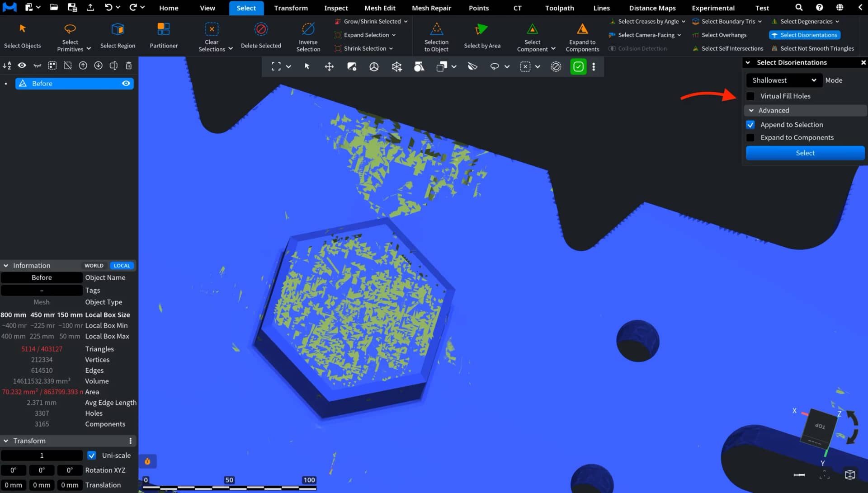Switch to the Mesh Repair tab
Image resolution: width=868 pixels, height=493 pixels.
(431, 8)
